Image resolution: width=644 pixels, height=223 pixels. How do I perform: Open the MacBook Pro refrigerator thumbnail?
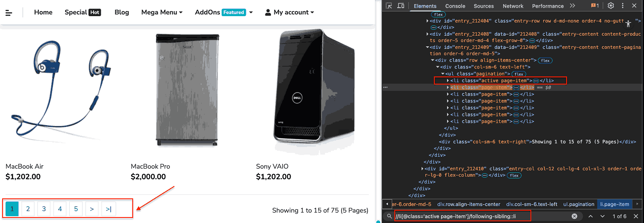(187, 89)
